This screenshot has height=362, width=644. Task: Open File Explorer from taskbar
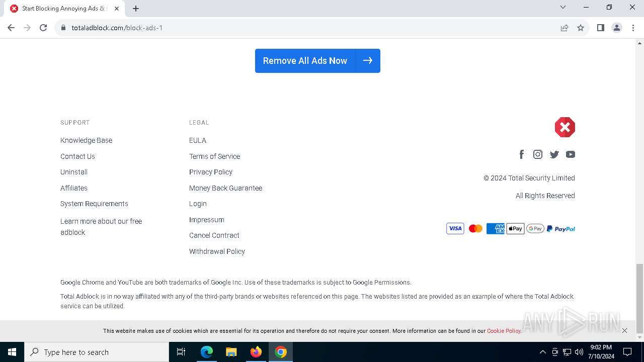(x=231, y=352)
